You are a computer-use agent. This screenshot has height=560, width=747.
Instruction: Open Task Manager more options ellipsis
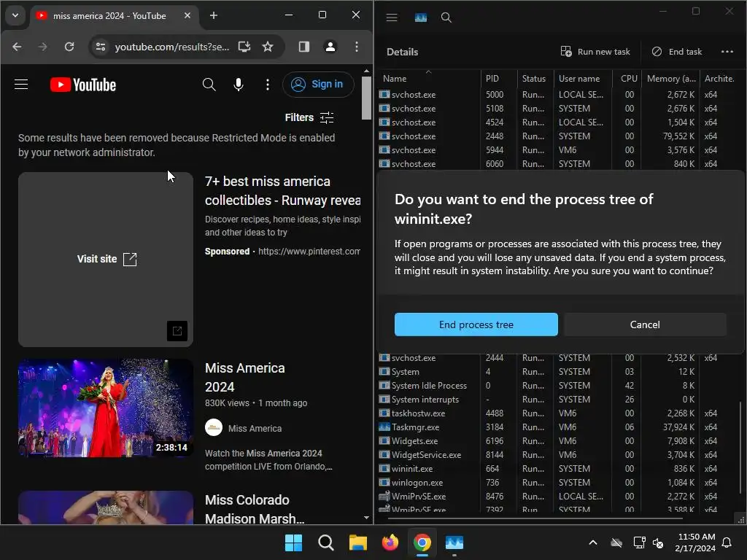(x=727, y=52)
